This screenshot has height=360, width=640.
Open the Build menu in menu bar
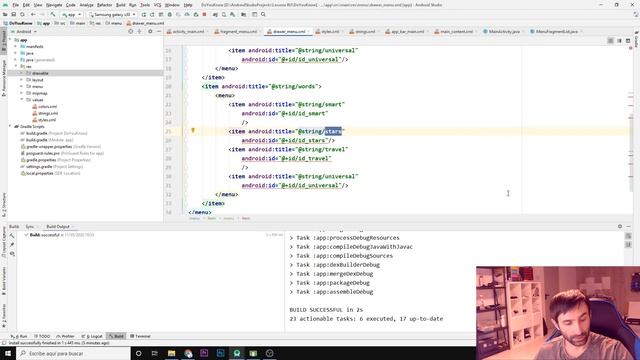pyautogui.click(x=120, y=5)
